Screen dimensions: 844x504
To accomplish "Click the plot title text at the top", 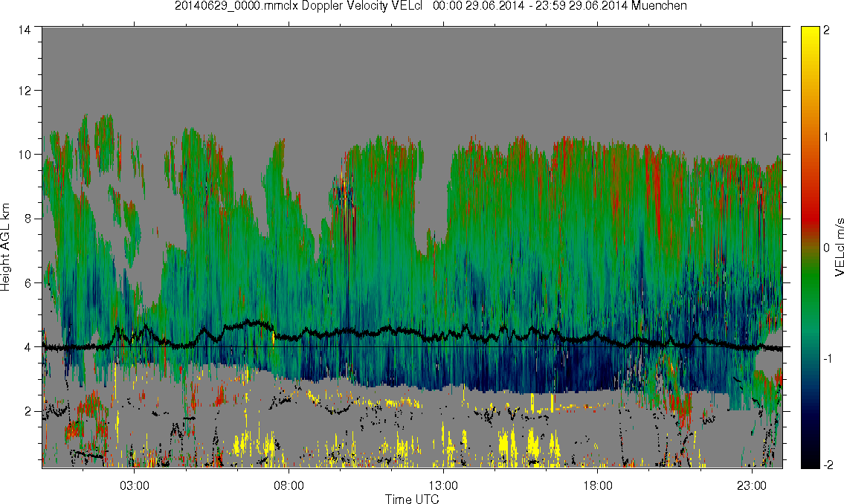I will point(431,6).
